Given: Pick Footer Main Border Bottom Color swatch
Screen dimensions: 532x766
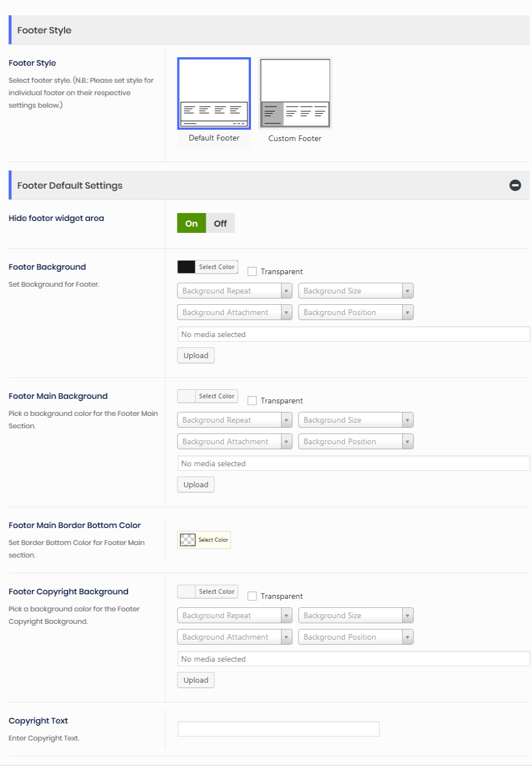Looking at the screenshot, I should (x=188, y=540).
